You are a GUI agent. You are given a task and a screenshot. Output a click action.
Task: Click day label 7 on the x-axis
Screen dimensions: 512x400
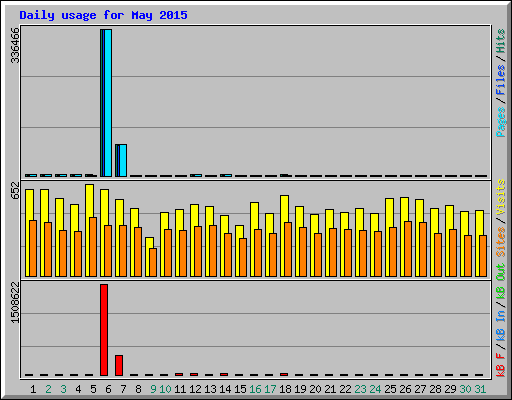coord(123,389)
